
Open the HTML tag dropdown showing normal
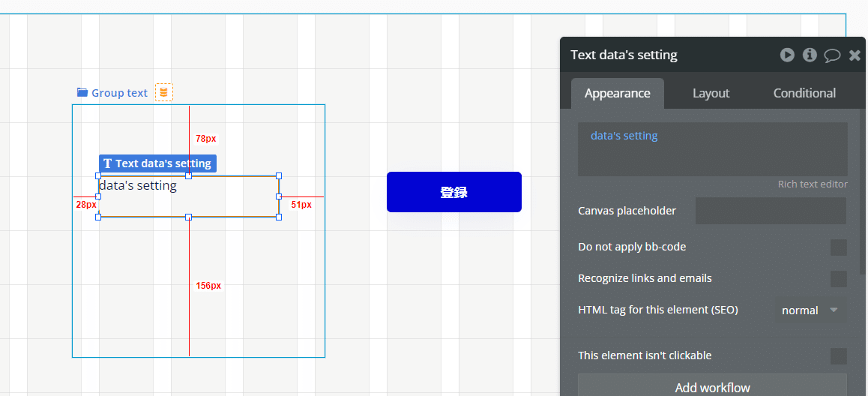coord(810,310)
